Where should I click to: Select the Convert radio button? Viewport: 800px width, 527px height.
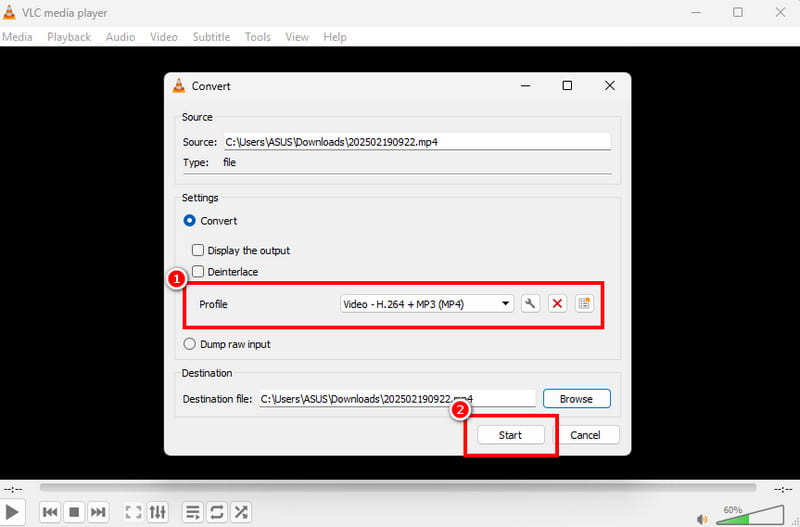point(190,221)
